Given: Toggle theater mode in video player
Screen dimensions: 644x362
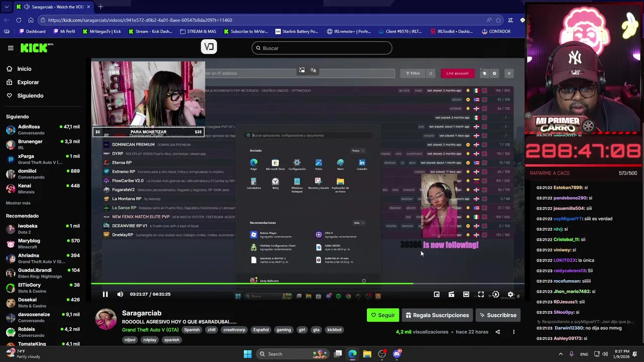Looking at the screenshot, I should (x=466, y=294).
